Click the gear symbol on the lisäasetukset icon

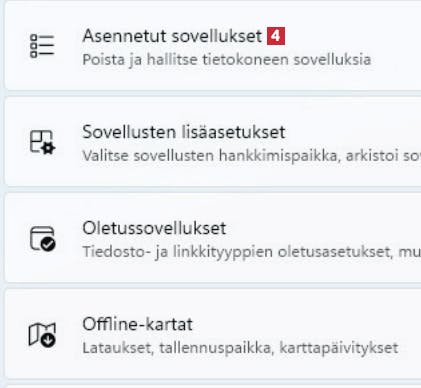[x=49, y=148]
